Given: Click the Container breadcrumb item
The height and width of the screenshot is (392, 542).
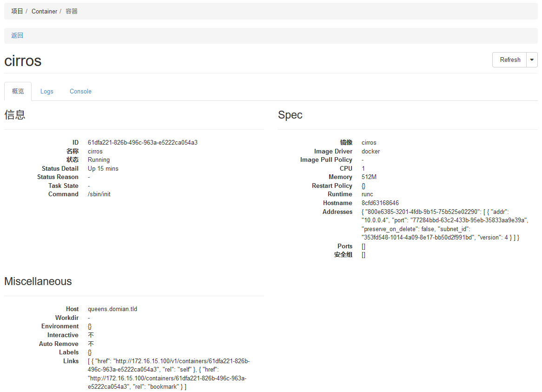Looking at the screenshot, I should [45, 11].
